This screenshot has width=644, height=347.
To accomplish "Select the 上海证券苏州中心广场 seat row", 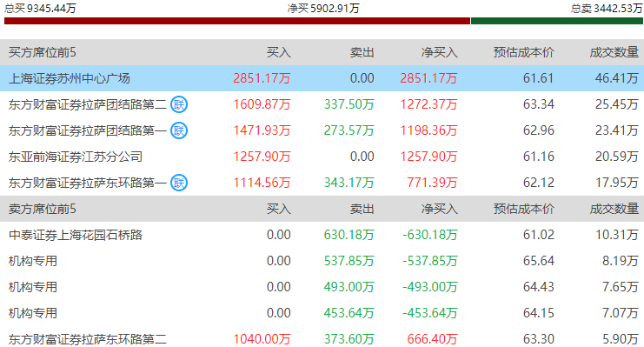I will pos(322,78).
